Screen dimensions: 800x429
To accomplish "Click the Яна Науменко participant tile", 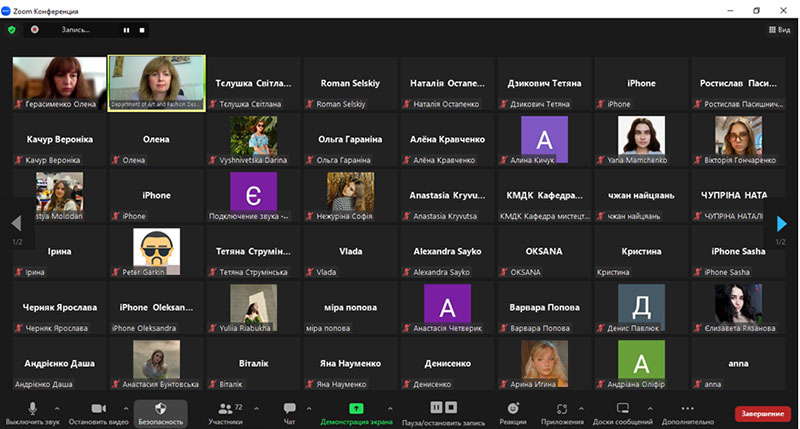I will [x=351, y=364].
